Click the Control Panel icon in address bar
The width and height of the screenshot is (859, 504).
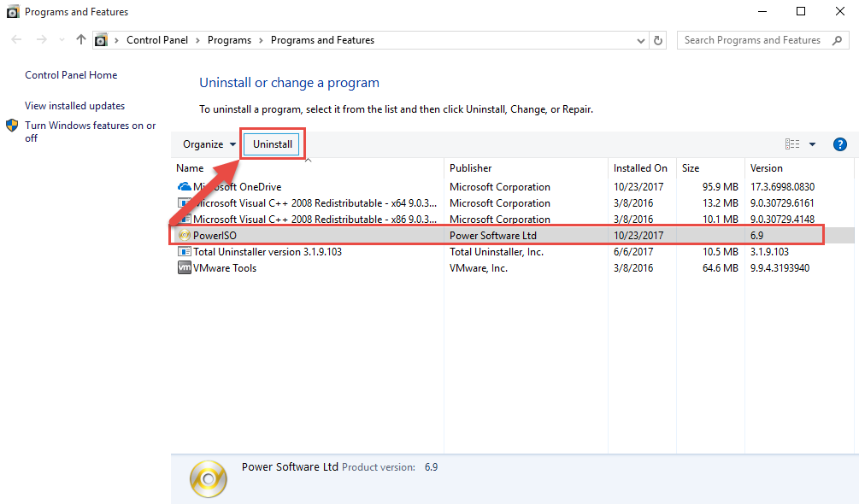(x=101, y=39)
